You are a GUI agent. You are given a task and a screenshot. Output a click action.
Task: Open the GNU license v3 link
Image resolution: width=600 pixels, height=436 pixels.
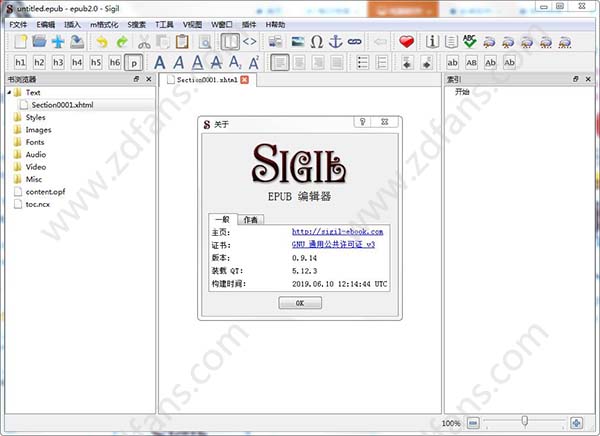[x=333, y=244]
